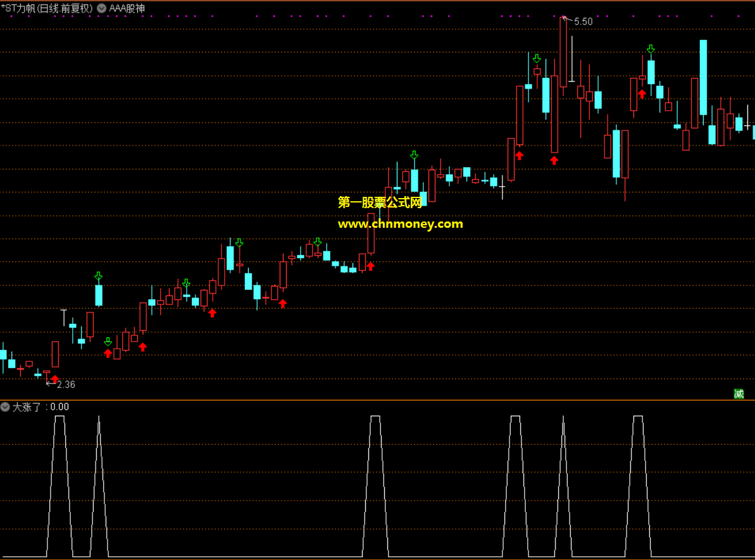Image resolution: width=755 pixels, height=560 pixels.
Task: Click the 5.50 high price label
Action: [x=583, y=22]
